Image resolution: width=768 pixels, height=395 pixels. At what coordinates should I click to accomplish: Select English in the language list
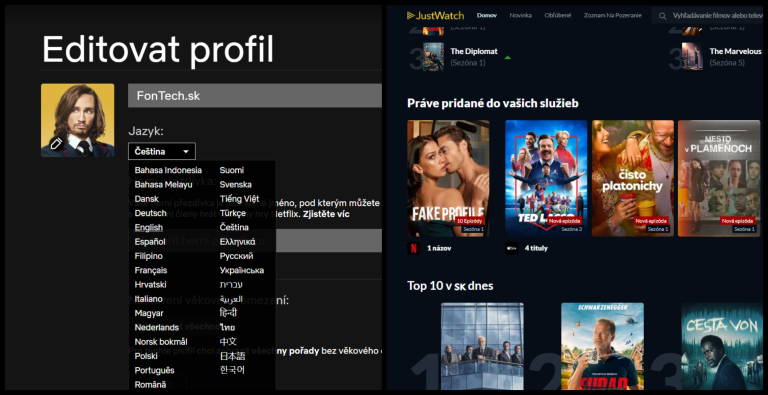[x=148, y=227]
